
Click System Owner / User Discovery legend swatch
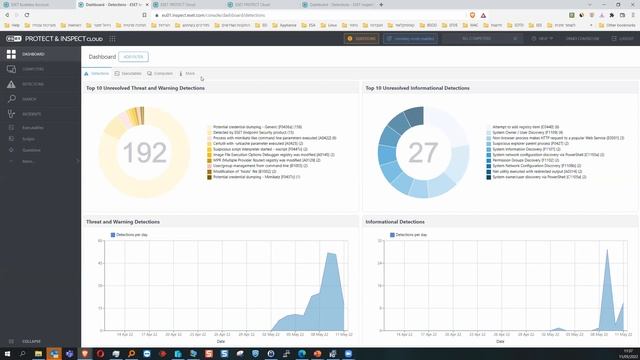489,133
